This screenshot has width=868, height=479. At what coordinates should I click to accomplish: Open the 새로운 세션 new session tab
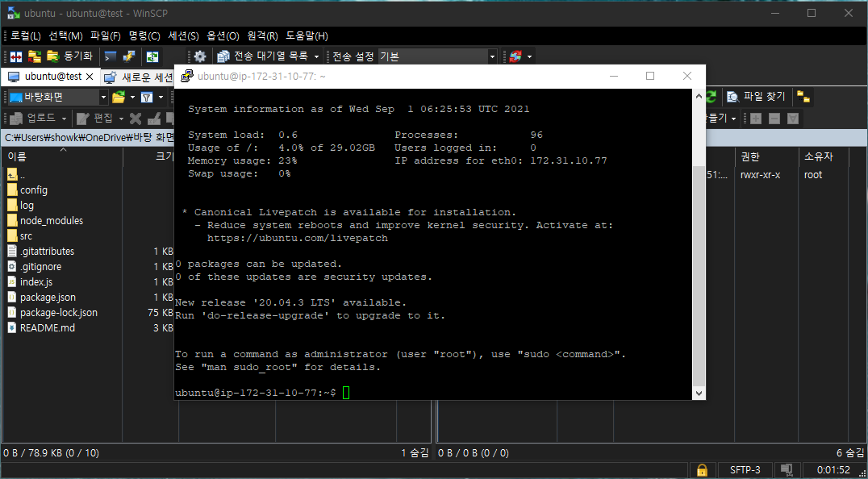coord(139,77)
